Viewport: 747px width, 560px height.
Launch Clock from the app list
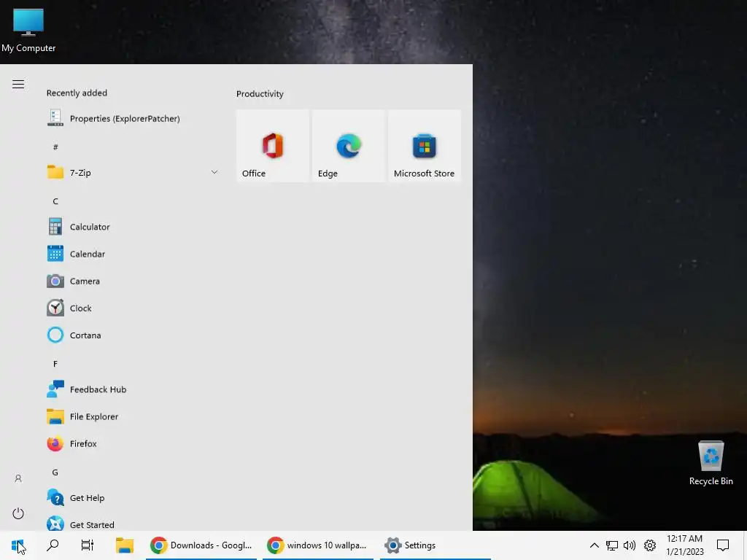click(133, 308)
